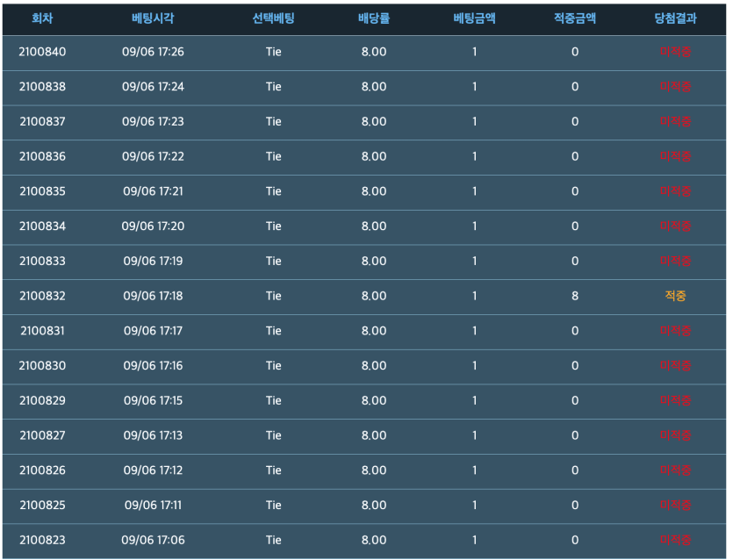Click bet time 09/06 17:19
The width and height of the screenshot is (733, 560).
[153, 262]
